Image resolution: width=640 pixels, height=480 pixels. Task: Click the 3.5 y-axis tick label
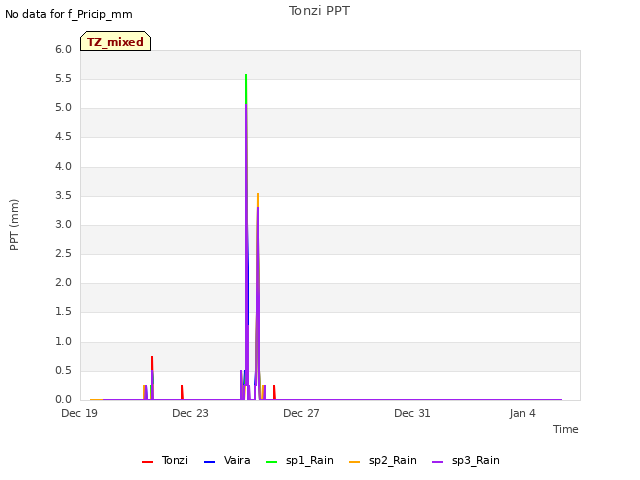pos(63,196)
